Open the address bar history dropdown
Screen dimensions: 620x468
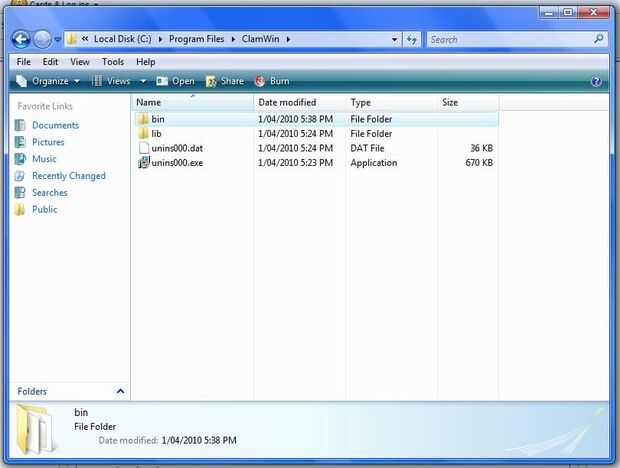394,40
